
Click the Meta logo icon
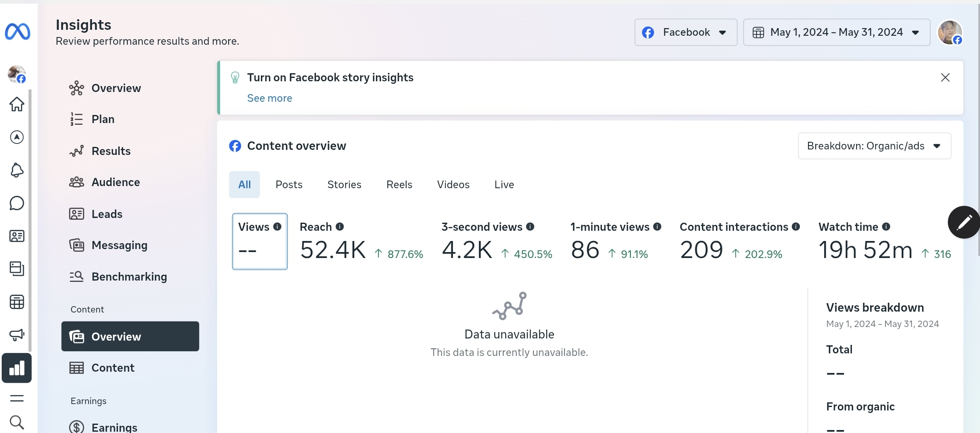coord(17,32)
